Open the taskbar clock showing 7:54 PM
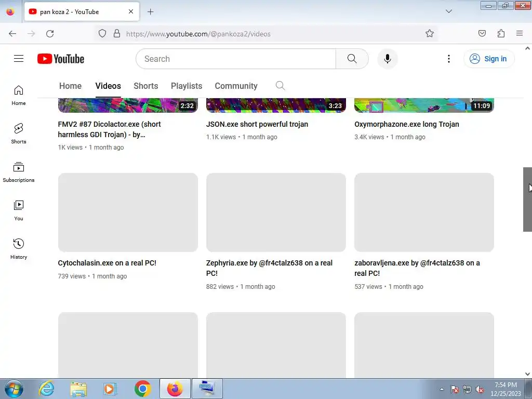Image resolution: width=532 pixels, height=399 pixels. tap(506, 389)
